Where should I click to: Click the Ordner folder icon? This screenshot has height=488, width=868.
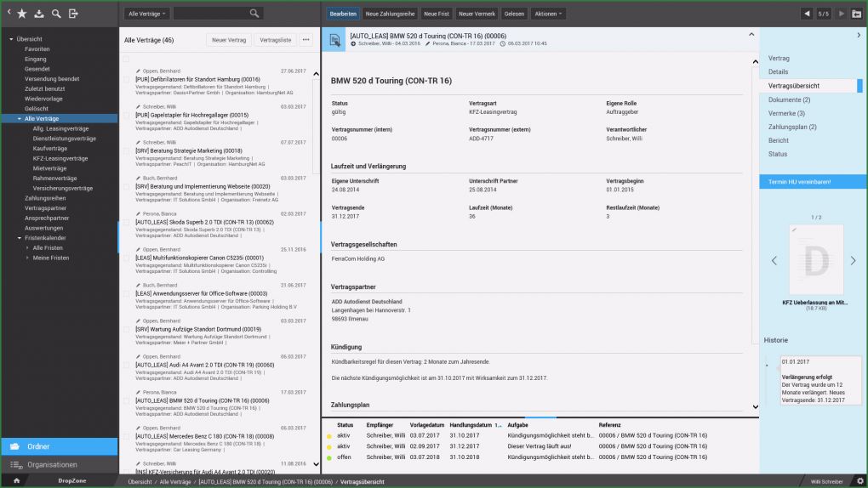(x=15, y=446)
